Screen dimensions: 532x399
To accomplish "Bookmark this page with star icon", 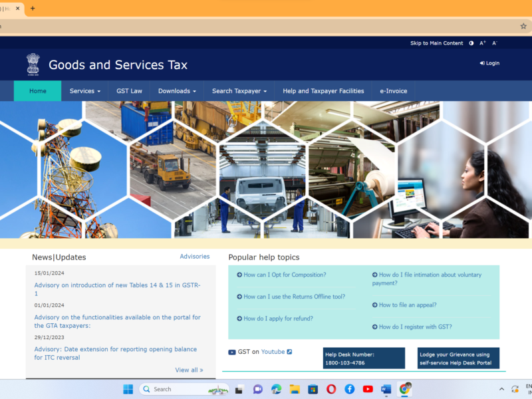I will 523,26.
